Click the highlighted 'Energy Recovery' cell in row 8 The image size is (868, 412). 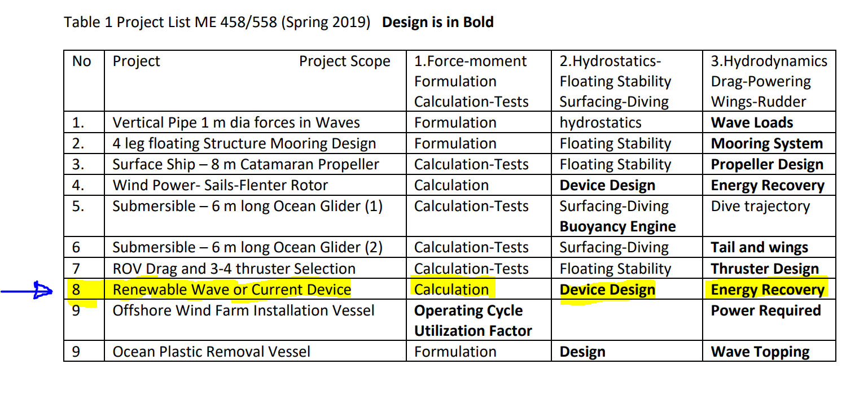[768, 290]
